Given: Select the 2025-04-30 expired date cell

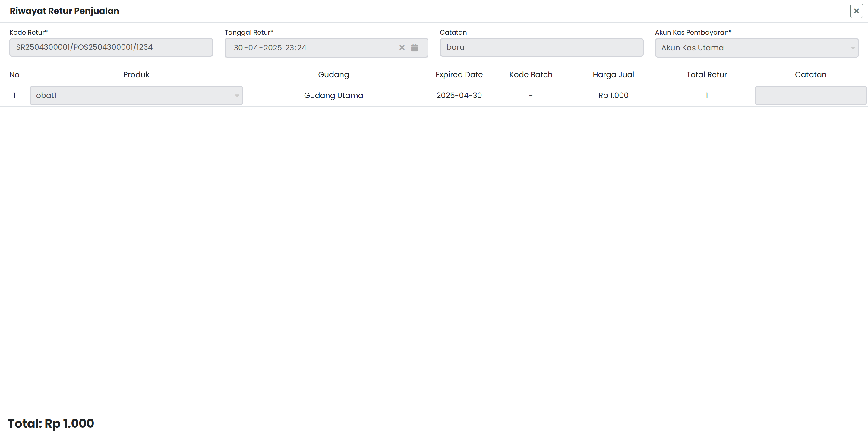Looking at the screenshot, I should tap(459, 95).
